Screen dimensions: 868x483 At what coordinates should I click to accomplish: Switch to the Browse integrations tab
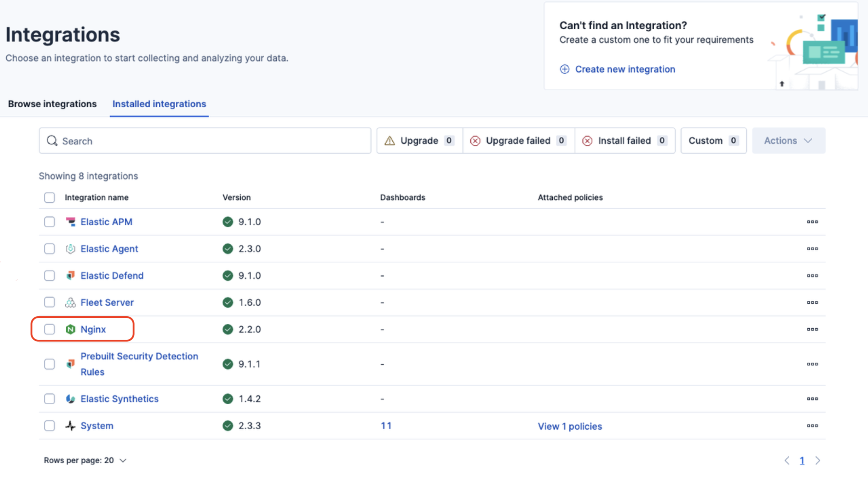pyautogui.click(x=52, y=103)
